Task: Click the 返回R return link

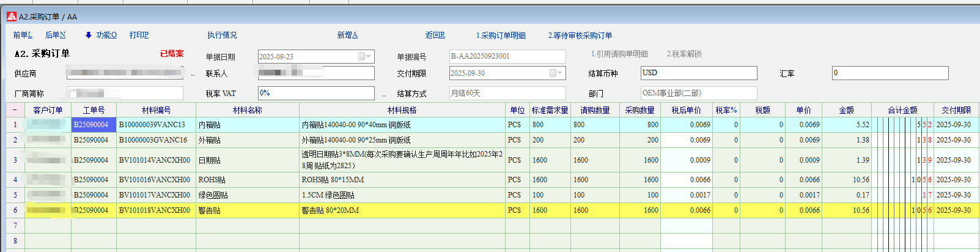Action: tap(435, 35)
